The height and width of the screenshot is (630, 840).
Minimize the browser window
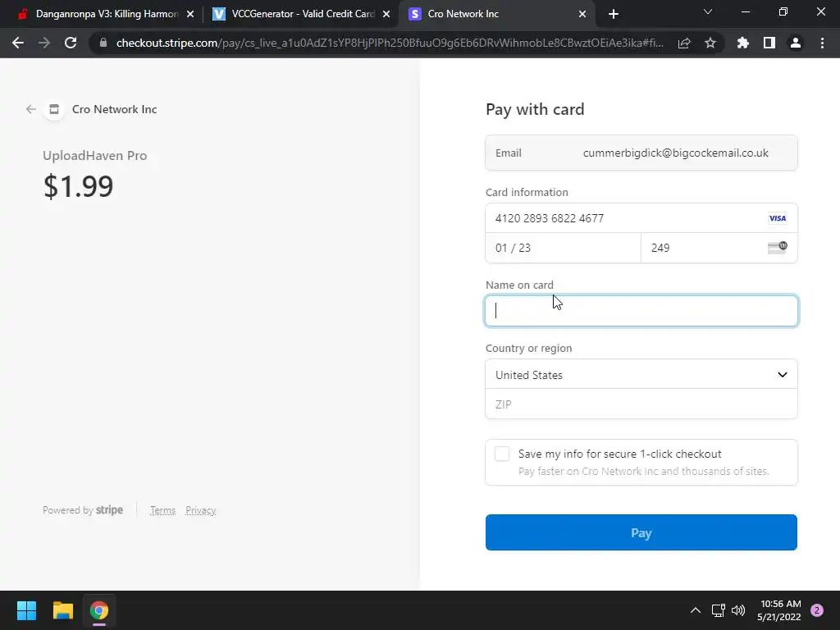click(x=745, y=11)
